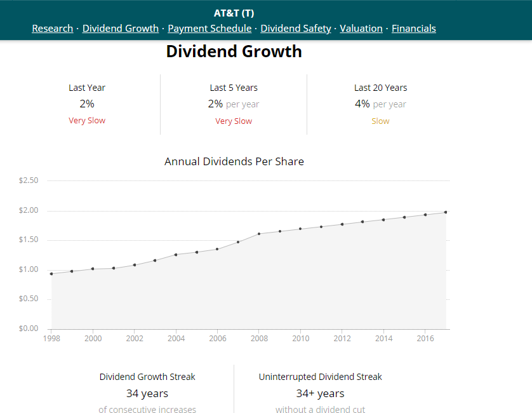The image size is (532, 413).
Task: Open the Financials link
Action: (413, 29)
